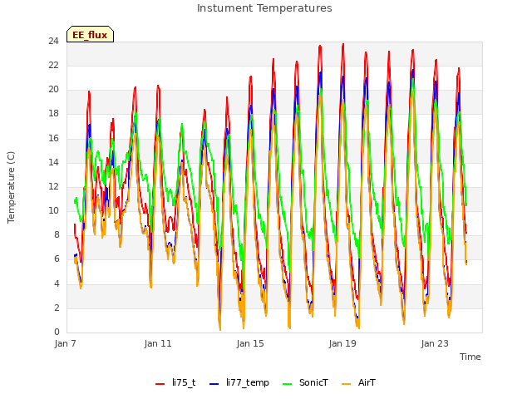
Task: Click the red li75_t legend color marker
Action: (160, 384)
